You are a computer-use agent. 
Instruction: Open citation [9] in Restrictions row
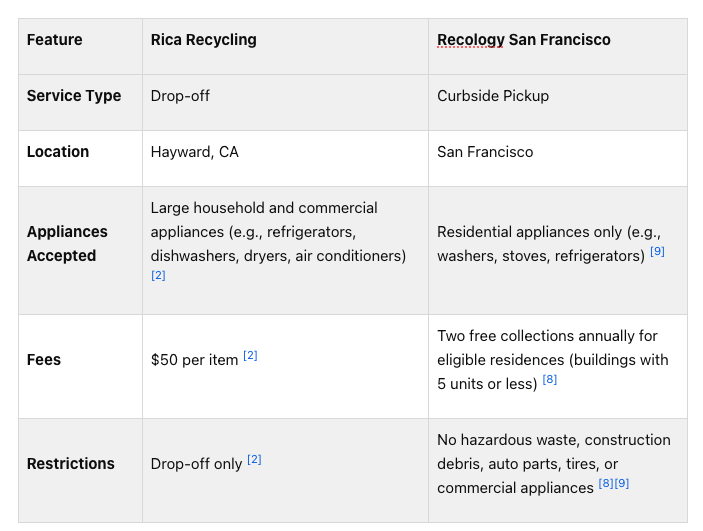[622, 483]
